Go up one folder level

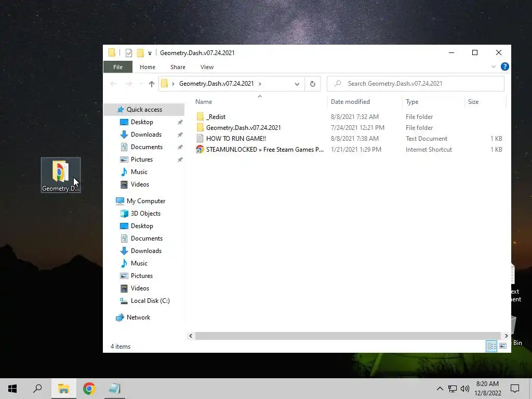pyautogui.click(x=151, y=84)
